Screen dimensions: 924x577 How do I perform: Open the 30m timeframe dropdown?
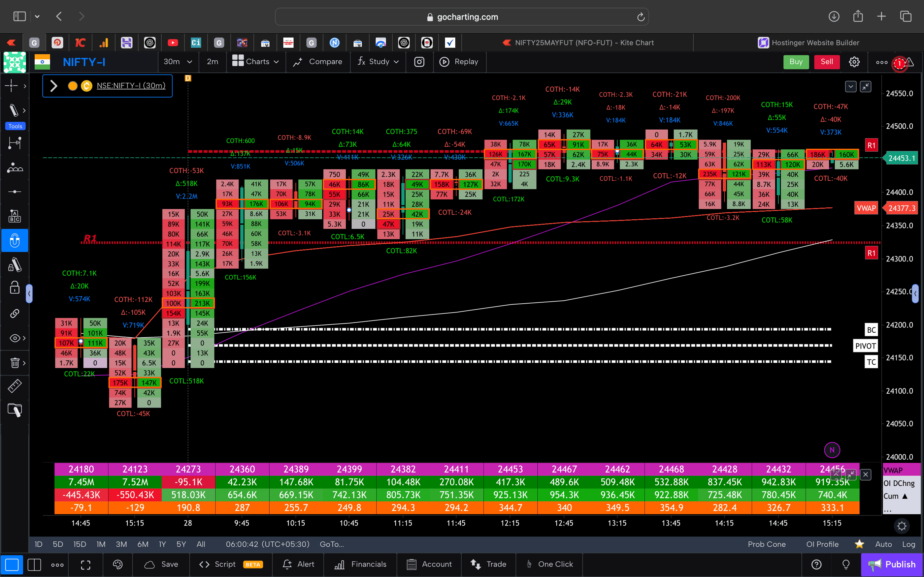(x=178, y=61)
